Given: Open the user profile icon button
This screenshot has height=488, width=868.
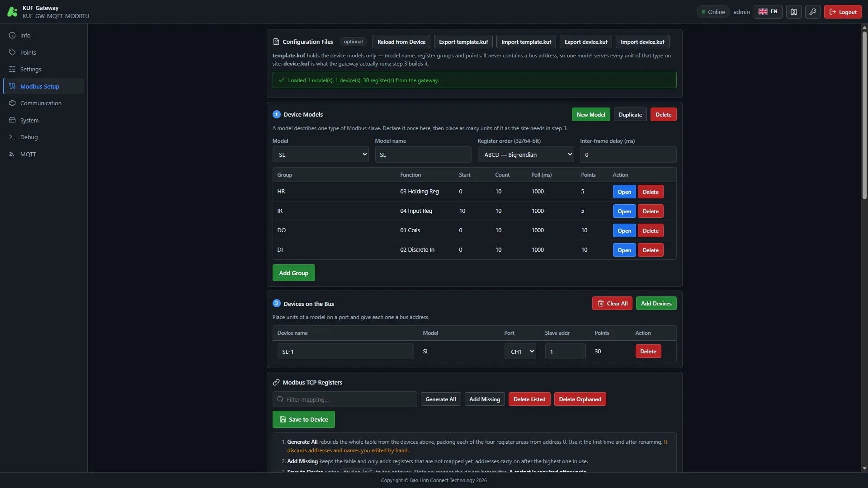Looking at the screenshot, I should click(793, 12).
